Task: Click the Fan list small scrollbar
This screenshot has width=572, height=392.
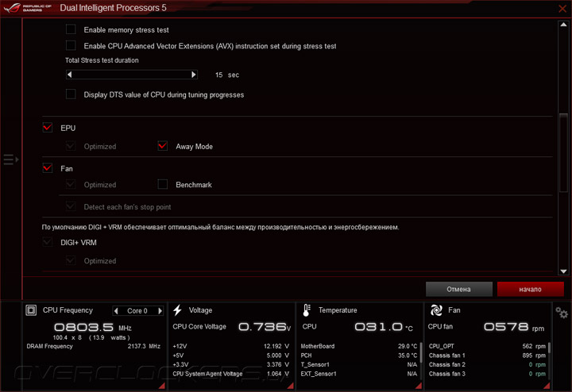Action: point(549,348)
